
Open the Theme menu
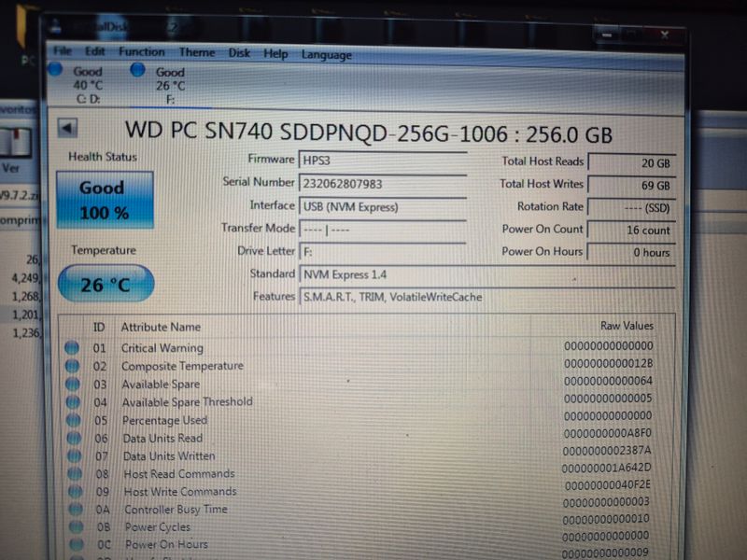pos(197,52)
